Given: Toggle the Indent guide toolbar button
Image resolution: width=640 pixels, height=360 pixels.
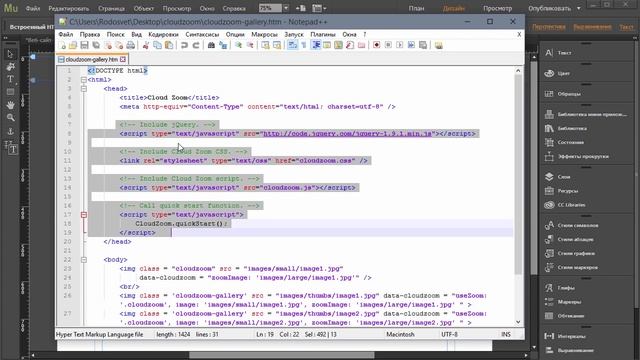Looking at the screenshot, I should coord(316,45).
